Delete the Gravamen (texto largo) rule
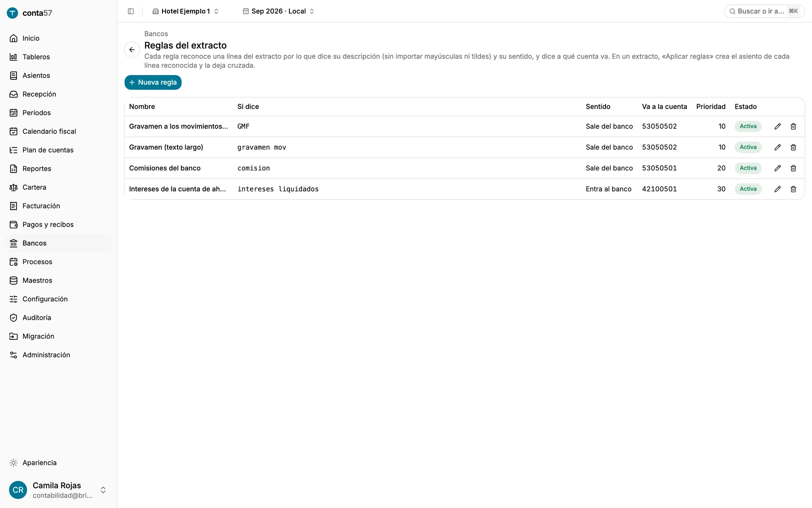The height and width of the screenshot is (508, 812). click(x=793, y=147)
